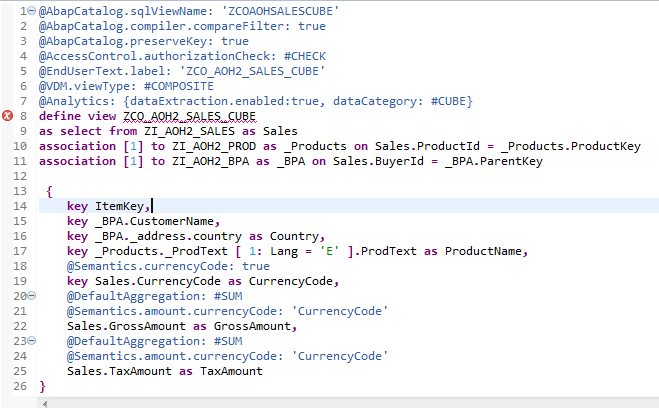The image size is (659, 408).
Task: Click _BPA.ParentKey on line 11
Action: pos(494,161)
